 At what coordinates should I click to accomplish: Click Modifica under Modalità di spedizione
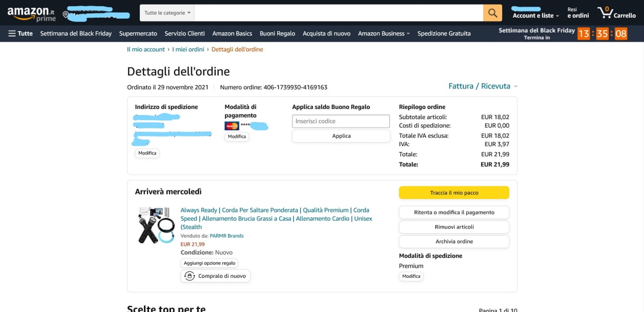(411, 276)
